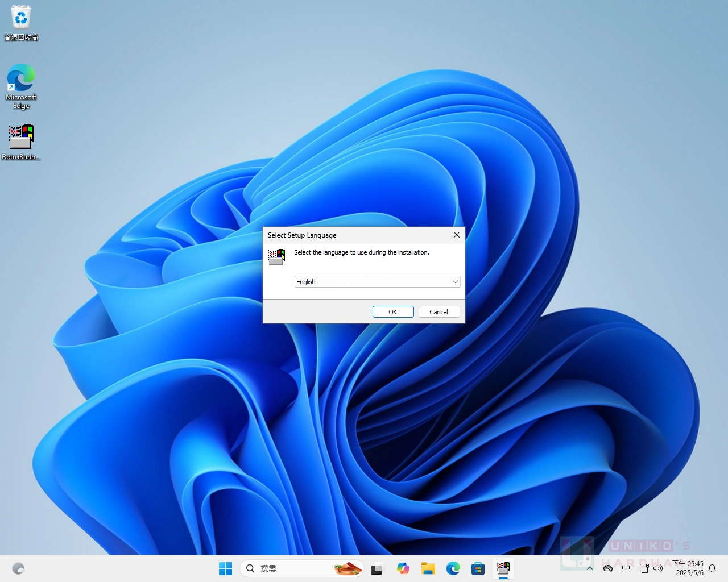Image resolution: width=728 pixels, height=582 pixels.
Task: Launch Copilot from the taskbar
Action: (x=403, y=568)
